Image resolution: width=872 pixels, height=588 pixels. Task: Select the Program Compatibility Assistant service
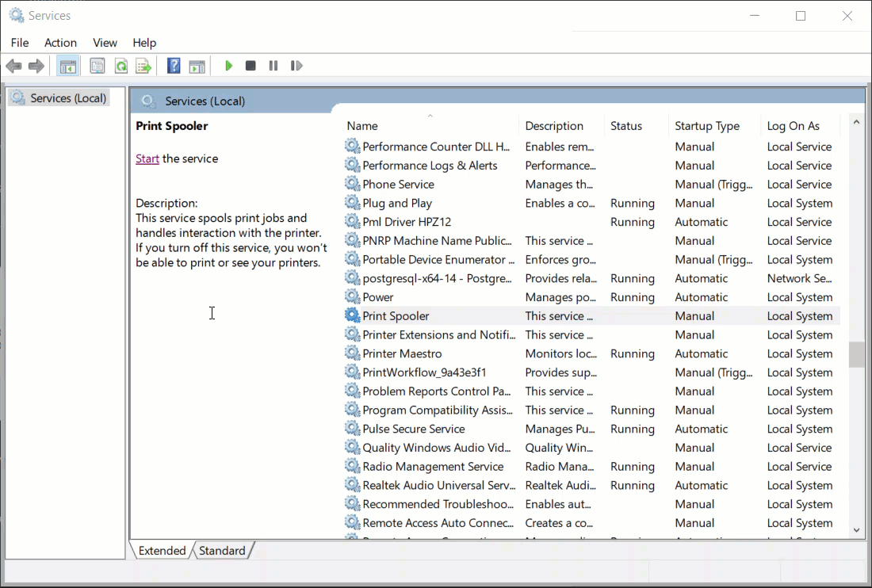[591, 410]
